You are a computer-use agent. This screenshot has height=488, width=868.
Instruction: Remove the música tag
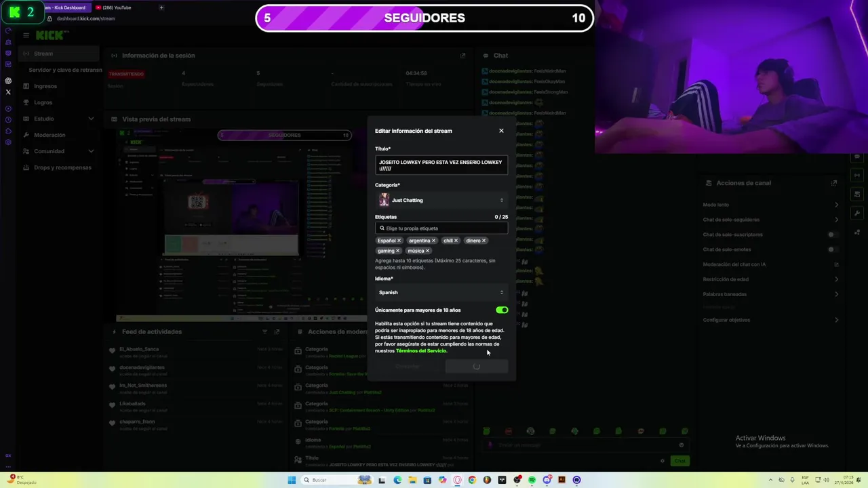(x=428, y=251)
